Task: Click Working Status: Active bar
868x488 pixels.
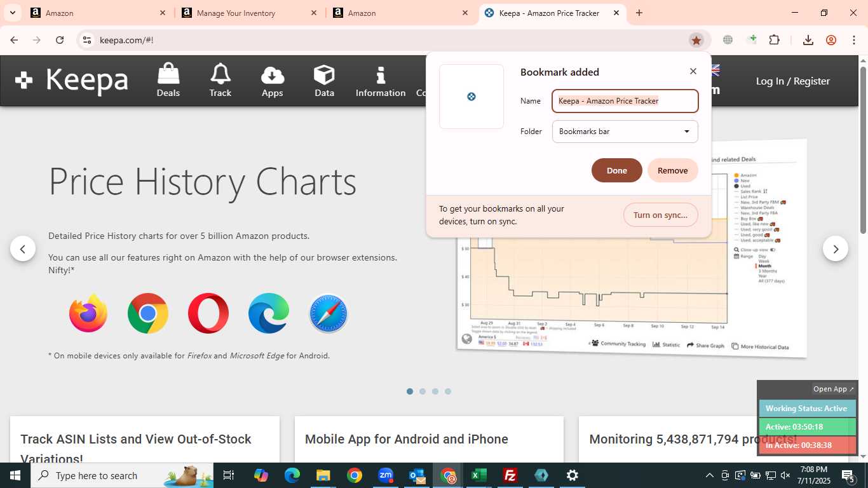Action: (807, 409)
